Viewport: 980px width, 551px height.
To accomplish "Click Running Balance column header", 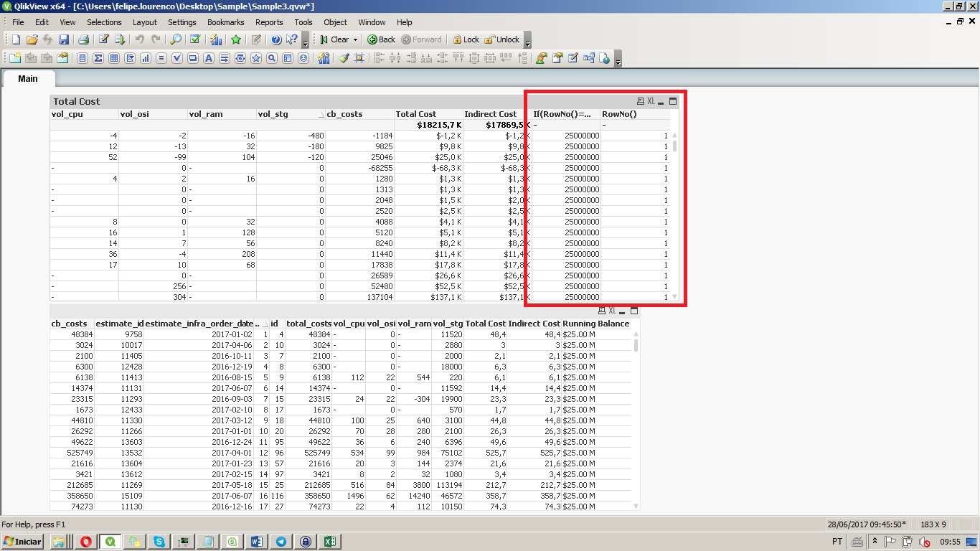I will click(x=595, y=324).
